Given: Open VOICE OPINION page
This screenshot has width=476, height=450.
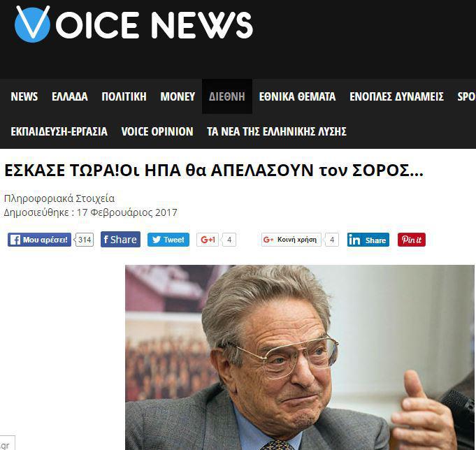Looking at the screenshot, I should (157, 131).
